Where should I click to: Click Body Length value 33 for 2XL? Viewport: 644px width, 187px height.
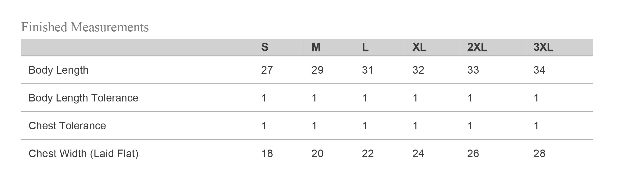point(473,70)
